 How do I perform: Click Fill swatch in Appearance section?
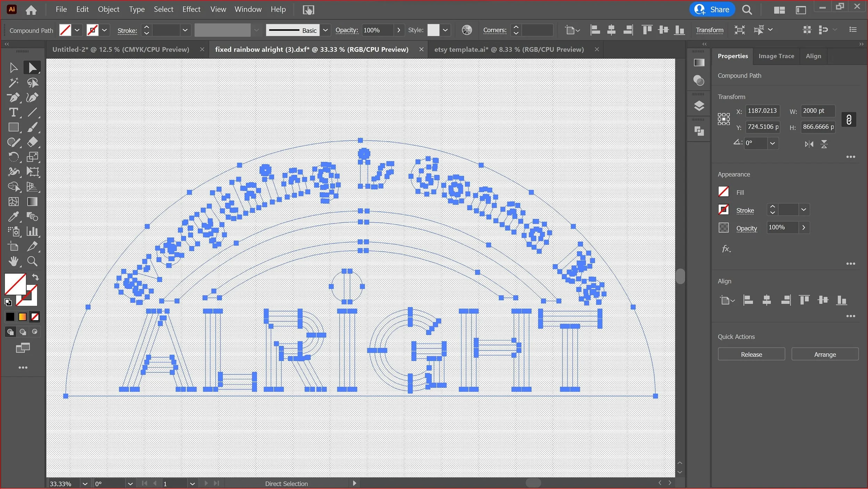[x=723, y=192]
